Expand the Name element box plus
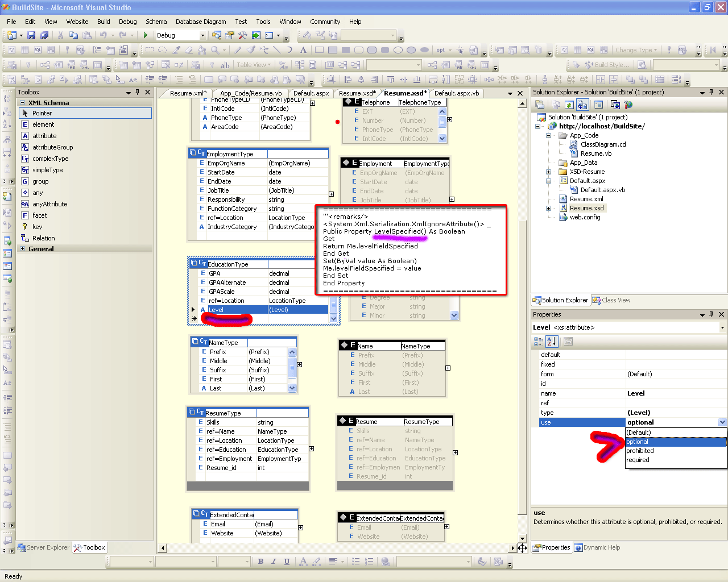 pyautogui.click(x=448, y=368)
